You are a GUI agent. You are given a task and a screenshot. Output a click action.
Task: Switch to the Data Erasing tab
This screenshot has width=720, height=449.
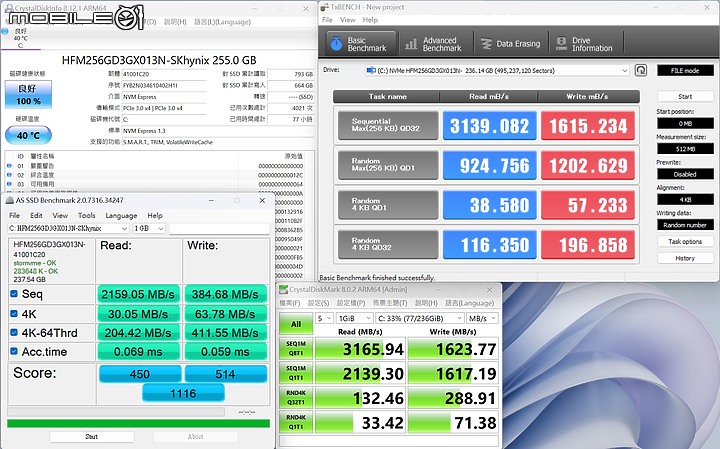[x=511, y=44]
